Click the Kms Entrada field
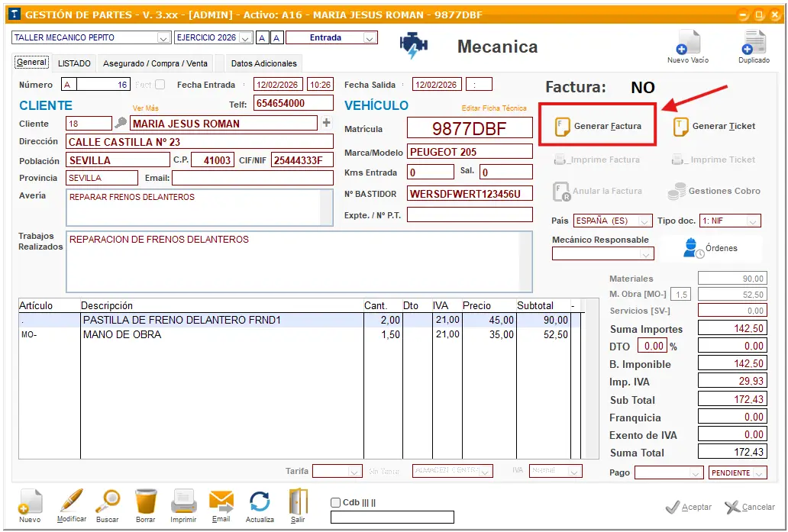This screenshot has width=788, height=532. [x=430, y=172]
